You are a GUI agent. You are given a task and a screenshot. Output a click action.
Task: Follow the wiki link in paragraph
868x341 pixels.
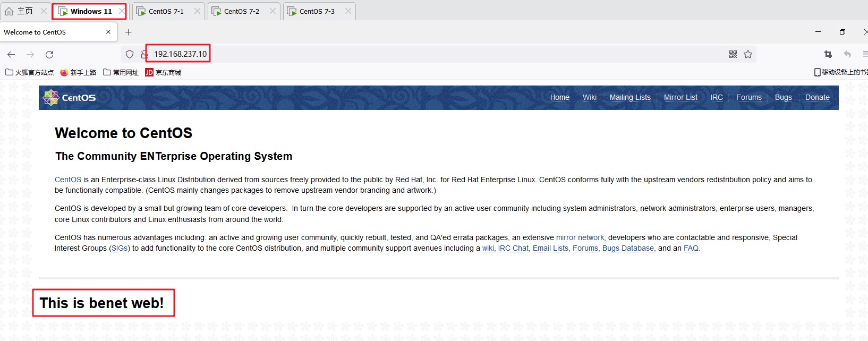(x=488, y=248)
